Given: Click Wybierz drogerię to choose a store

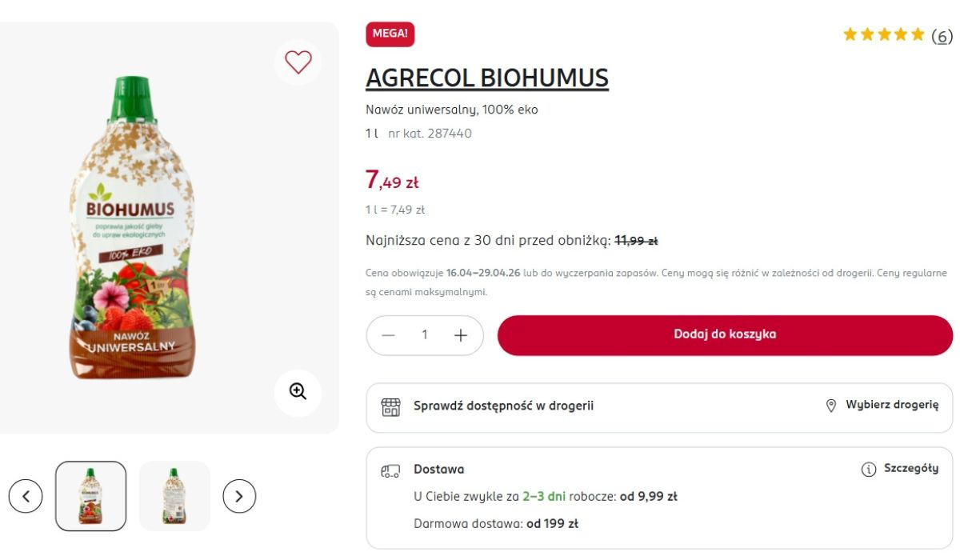Looking at the screenshot, I should pyautogui.click(x=891, y=405).
